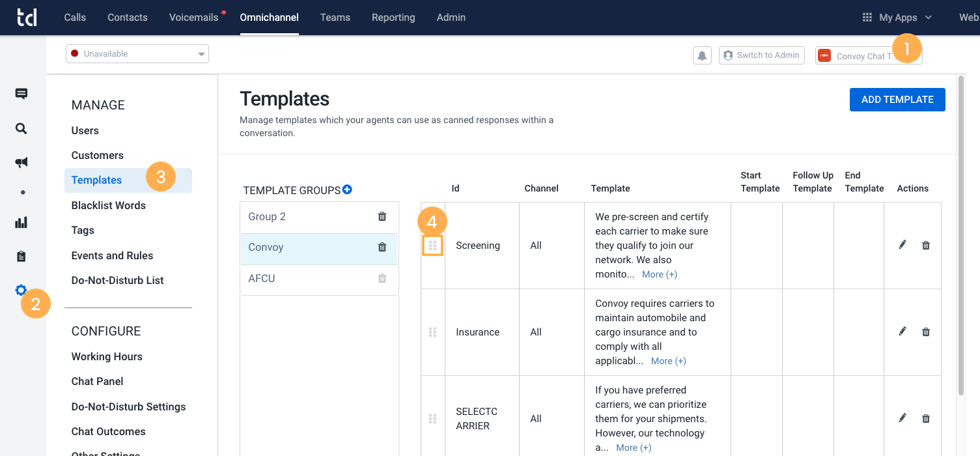Delete the Insurance template
Image resolution: width=980 pixels, height=456 pixels.
[926, 332]
